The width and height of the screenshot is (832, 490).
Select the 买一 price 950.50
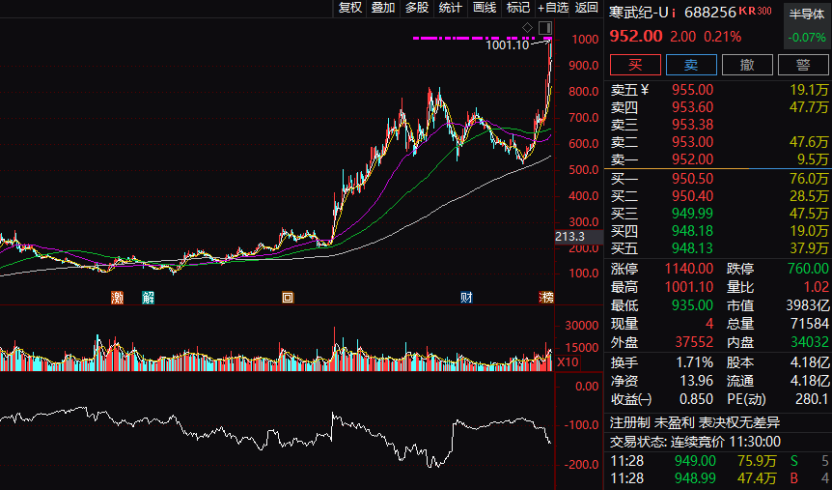tap(692, 179)
